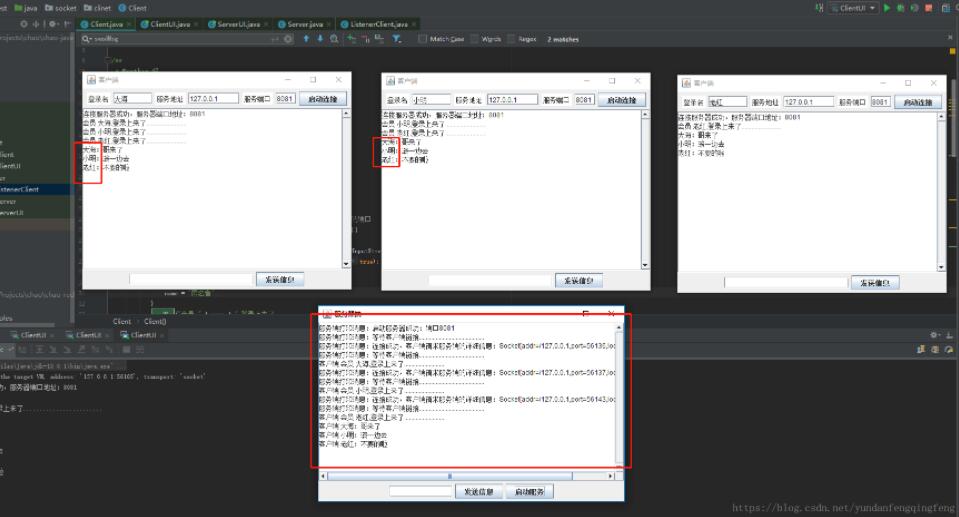Click the server window horizontal scrollbar
The height and width of the screenshot is (517, 959).
coord(448,476)
